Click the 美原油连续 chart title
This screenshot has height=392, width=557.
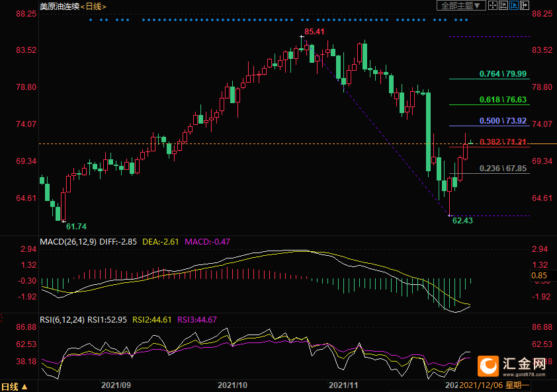pyautogui.click(x=59, y=6)
